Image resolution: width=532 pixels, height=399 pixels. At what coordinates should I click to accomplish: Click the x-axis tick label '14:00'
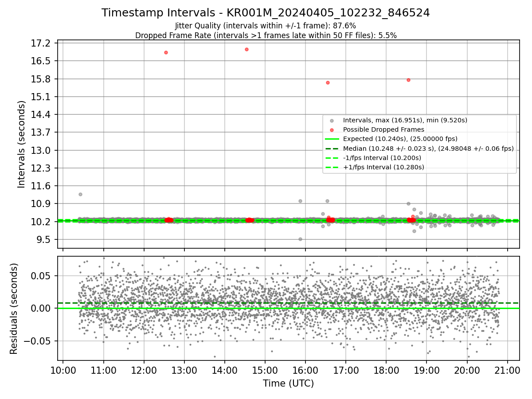pyautogui.click(x=224, y=370)
